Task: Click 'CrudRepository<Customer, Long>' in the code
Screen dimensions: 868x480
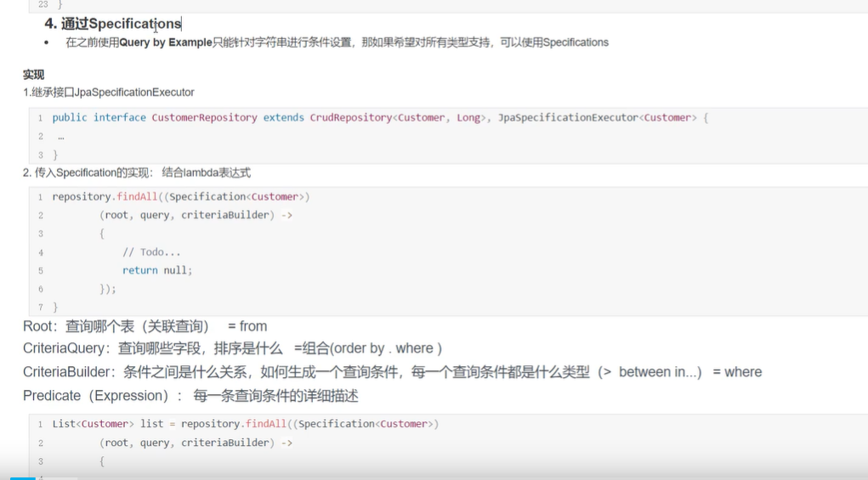Action: tap(398, 118)
